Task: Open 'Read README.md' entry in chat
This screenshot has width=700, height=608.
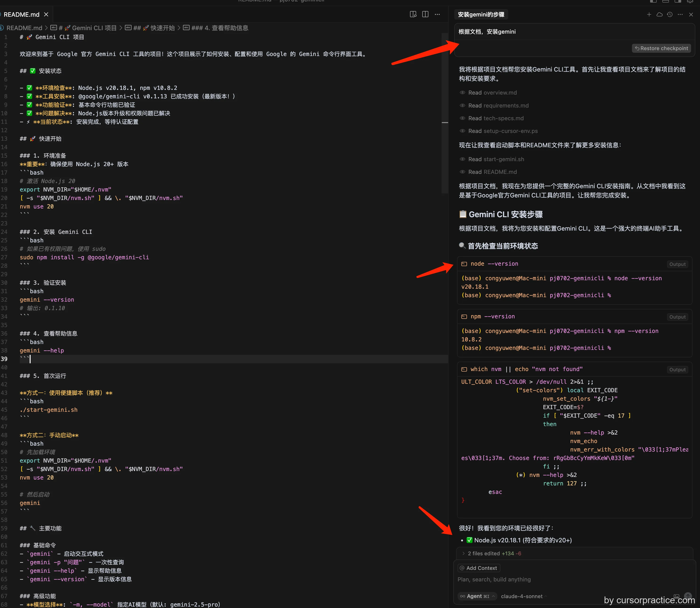Action: (x=492, y=172)
